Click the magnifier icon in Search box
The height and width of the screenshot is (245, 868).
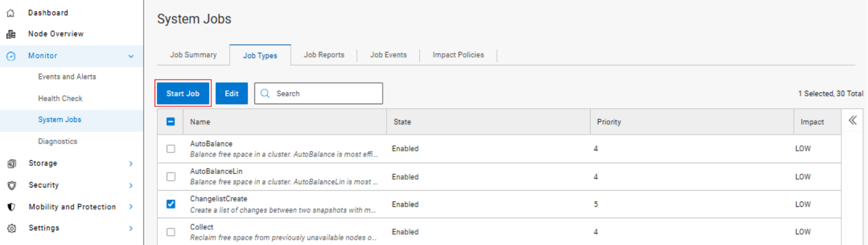[265, 93]
